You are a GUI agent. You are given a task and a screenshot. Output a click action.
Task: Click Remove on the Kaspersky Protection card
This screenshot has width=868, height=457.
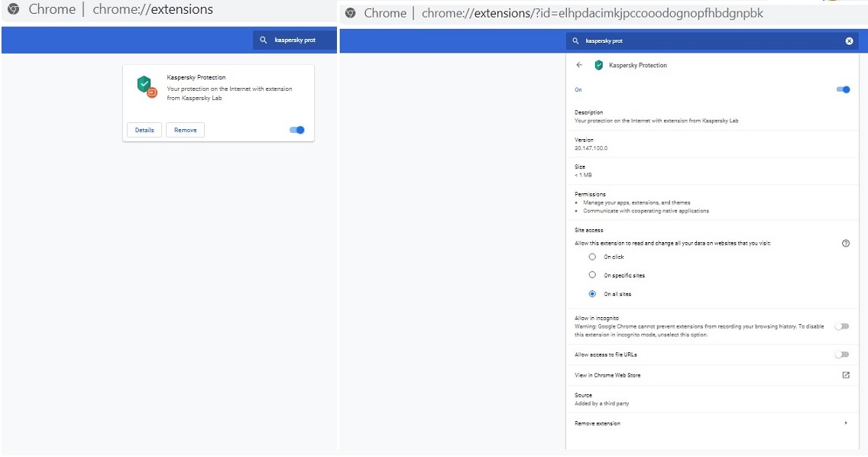point(186,130)
